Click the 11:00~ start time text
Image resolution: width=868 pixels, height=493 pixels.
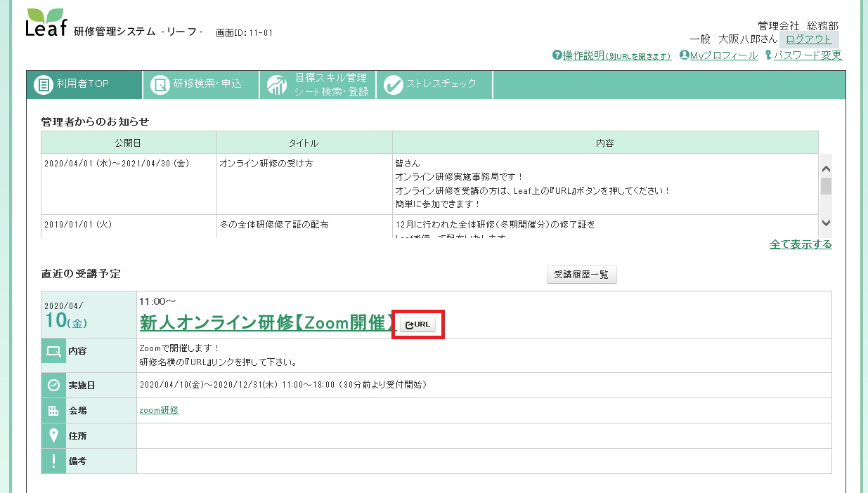[x=157, y=301]
